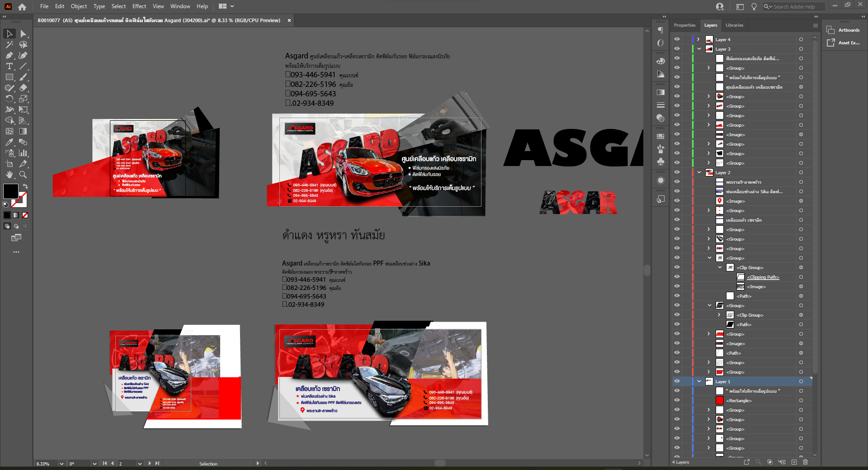Open the Window menu

pos(180,6)
